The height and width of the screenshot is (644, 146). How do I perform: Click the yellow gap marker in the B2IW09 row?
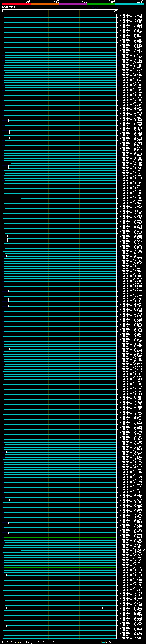click(36, 400)
